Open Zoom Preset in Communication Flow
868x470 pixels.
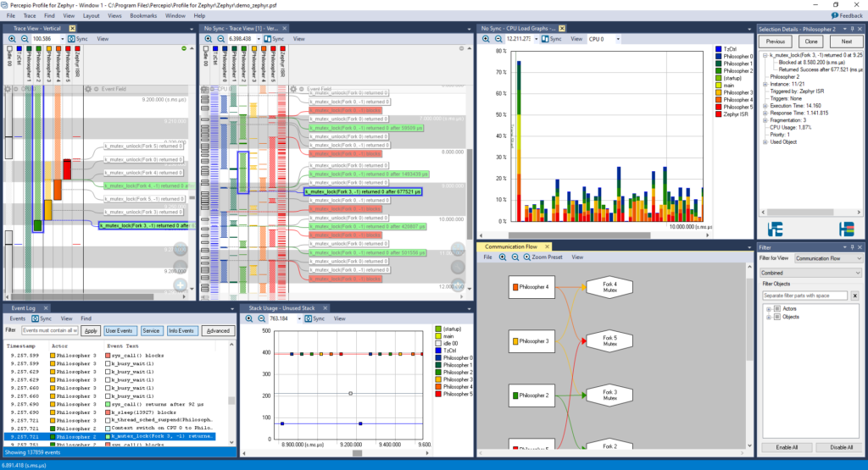[542, 257]
